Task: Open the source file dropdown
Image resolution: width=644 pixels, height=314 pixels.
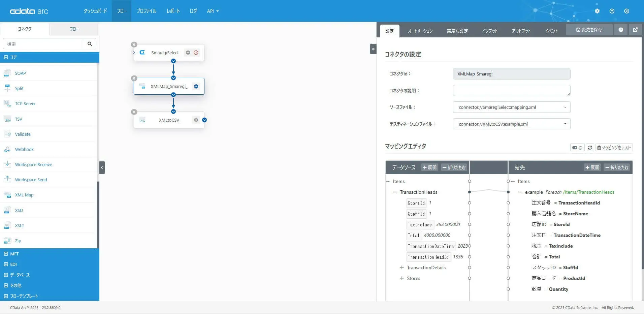Action: click(512, 107)
